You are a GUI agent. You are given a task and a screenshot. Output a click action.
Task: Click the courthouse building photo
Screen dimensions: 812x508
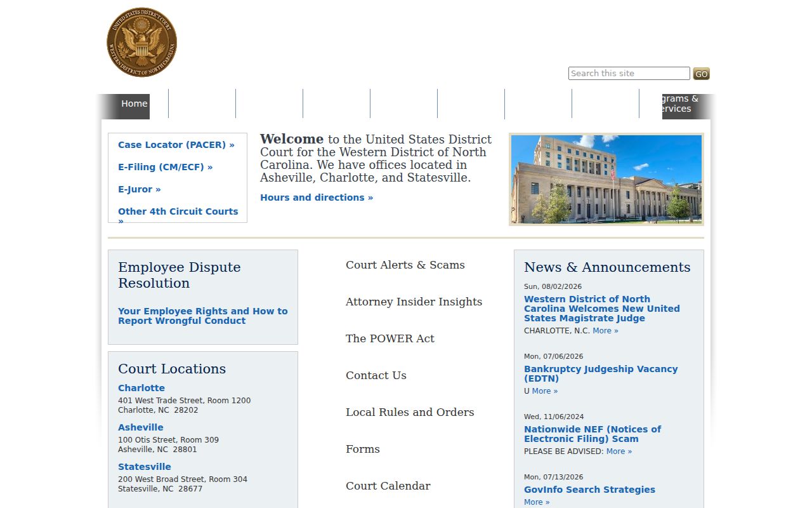(x=606, y=179)
